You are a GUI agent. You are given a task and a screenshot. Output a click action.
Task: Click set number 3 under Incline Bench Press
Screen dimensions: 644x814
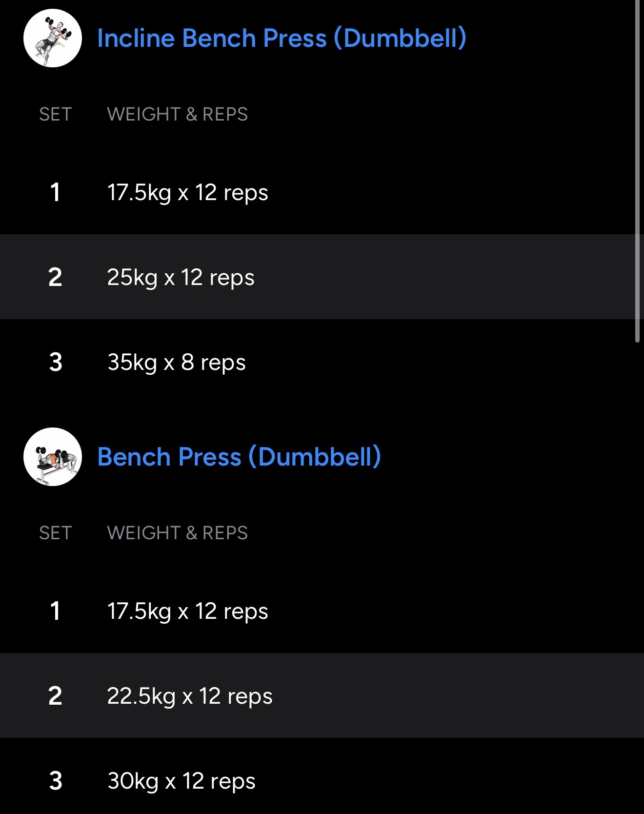pyautogui.click(x=56, y=362)
